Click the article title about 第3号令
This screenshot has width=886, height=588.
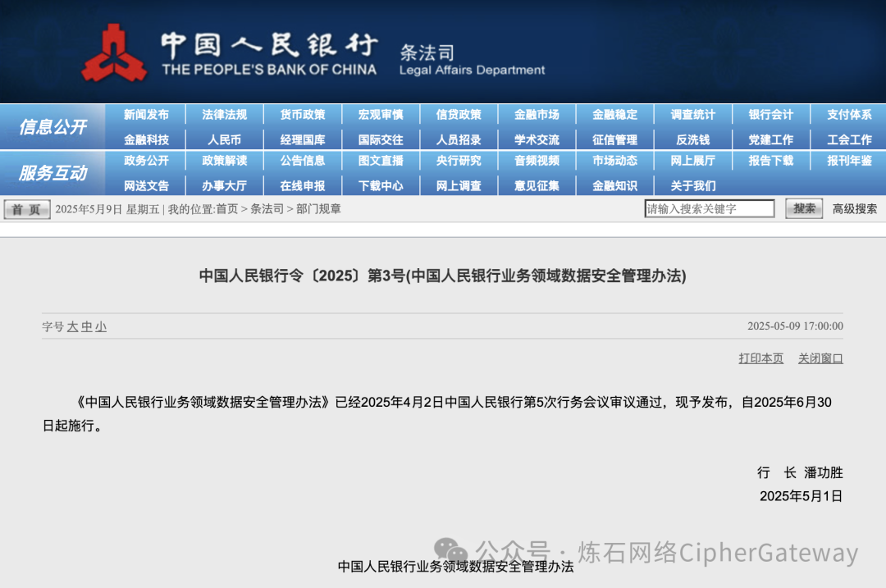point(442,276)
